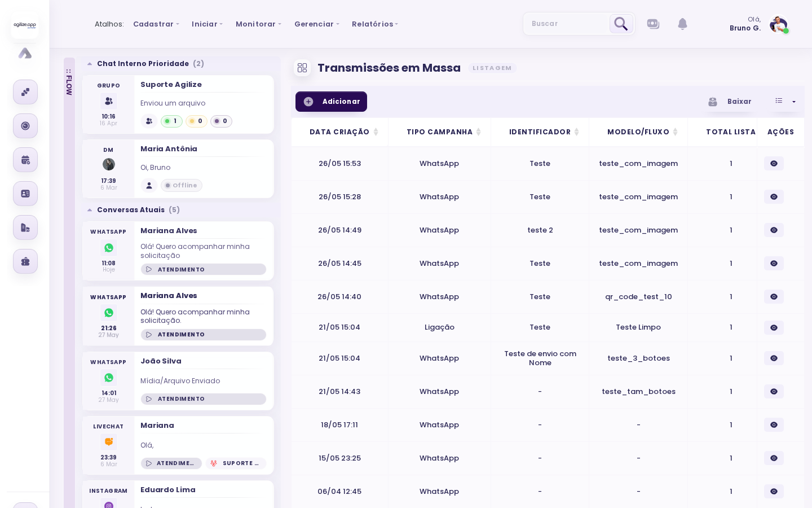View the 26/05 15:53 transmission via eye icon
The width and height of the screenshot is (812, 508).
coord(774,164)
